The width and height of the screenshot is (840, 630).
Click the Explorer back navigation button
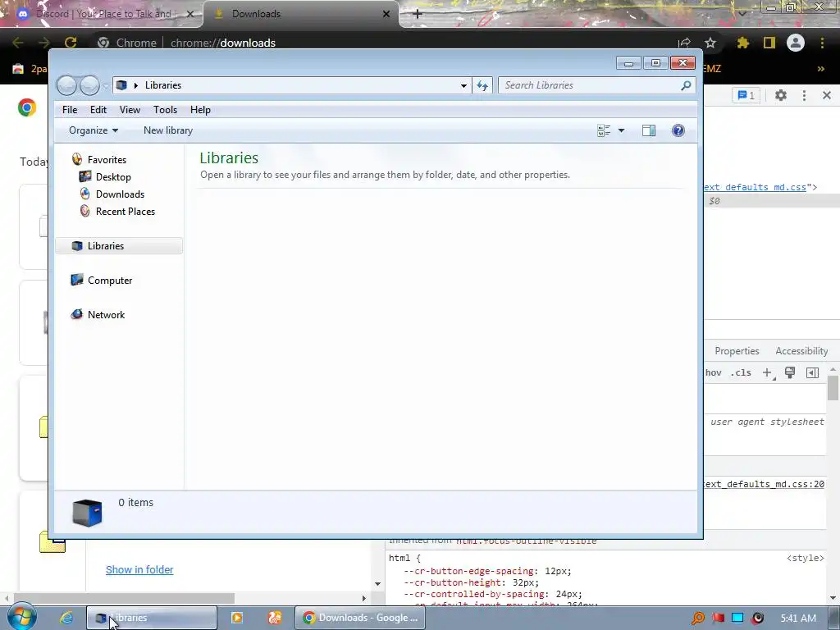pos(66,85)
